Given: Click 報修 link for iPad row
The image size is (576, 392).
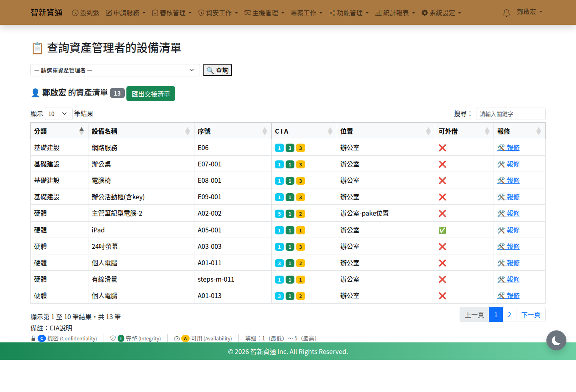Looking at the screenshot, I should point(508,230).
